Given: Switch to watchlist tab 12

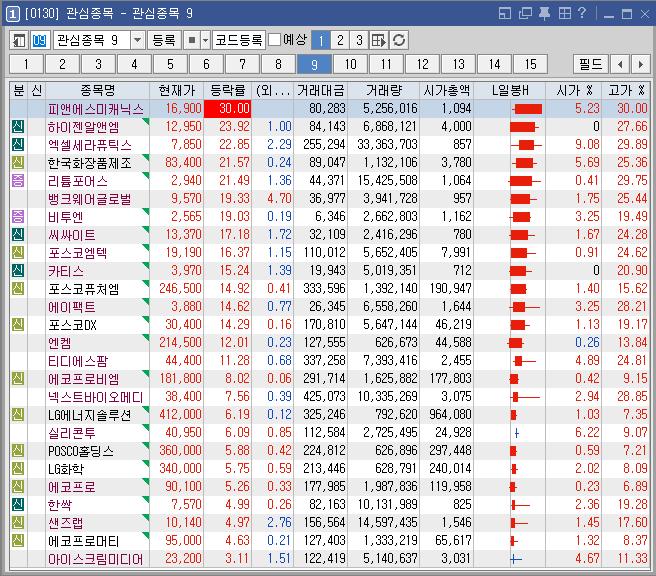Looking at the screenshot, I should click(x=423, y=64).
